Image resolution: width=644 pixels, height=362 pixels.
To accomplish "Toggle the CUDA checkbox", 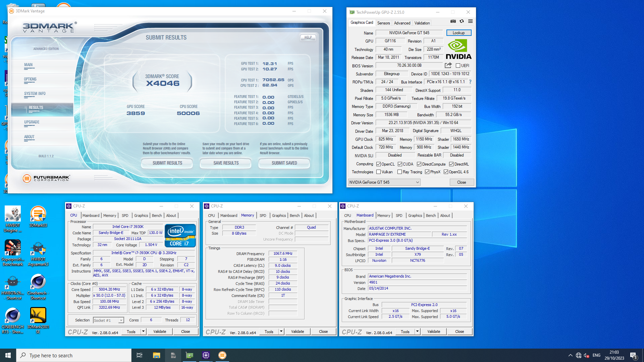I will pos(400,164).
